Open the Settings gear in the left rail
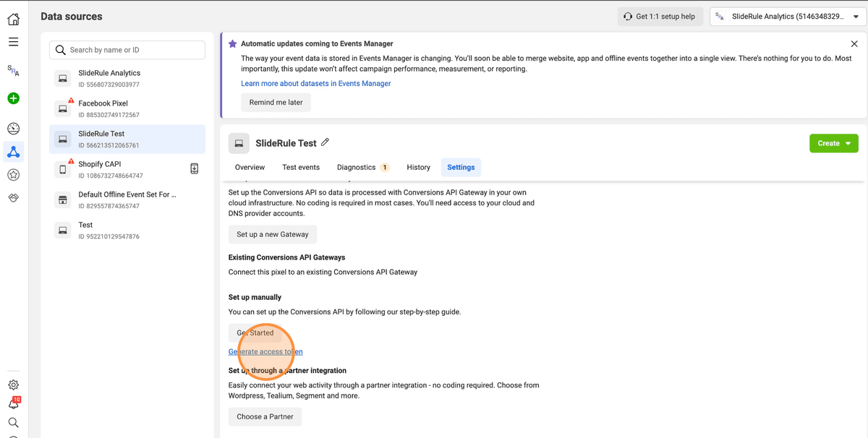The height and width of the screenshot is (438, 868). pos(13,385)
